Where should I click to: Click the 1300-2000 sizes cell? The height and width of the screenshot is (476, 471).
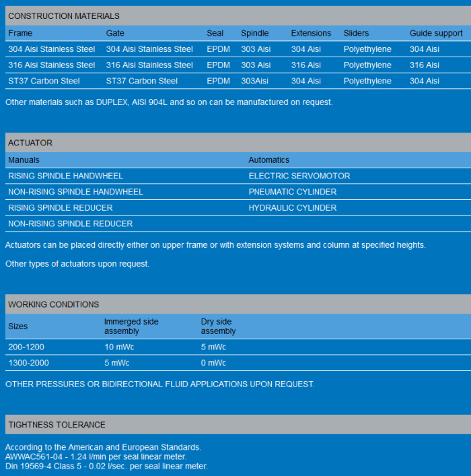tap(28, 364)
